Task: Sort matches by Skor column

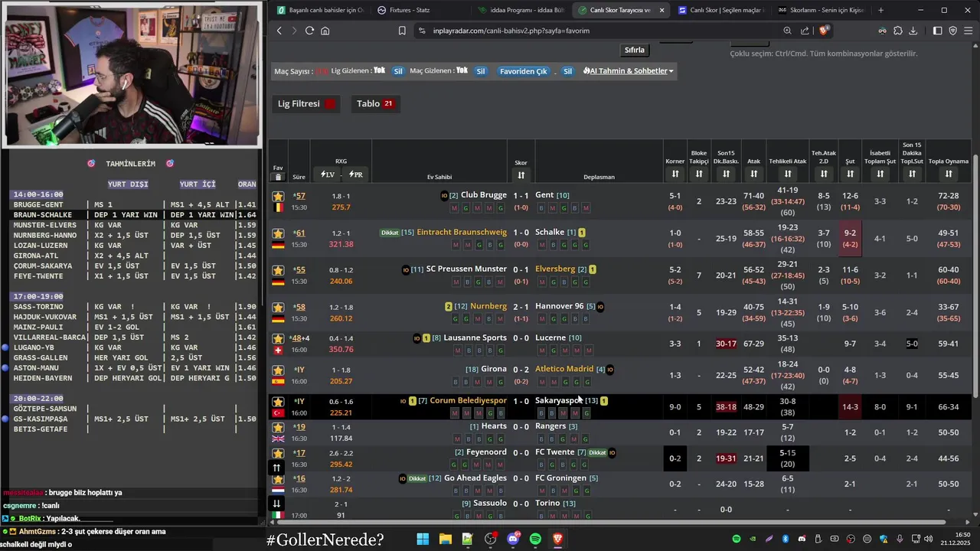Action: [x=521, y=175]
